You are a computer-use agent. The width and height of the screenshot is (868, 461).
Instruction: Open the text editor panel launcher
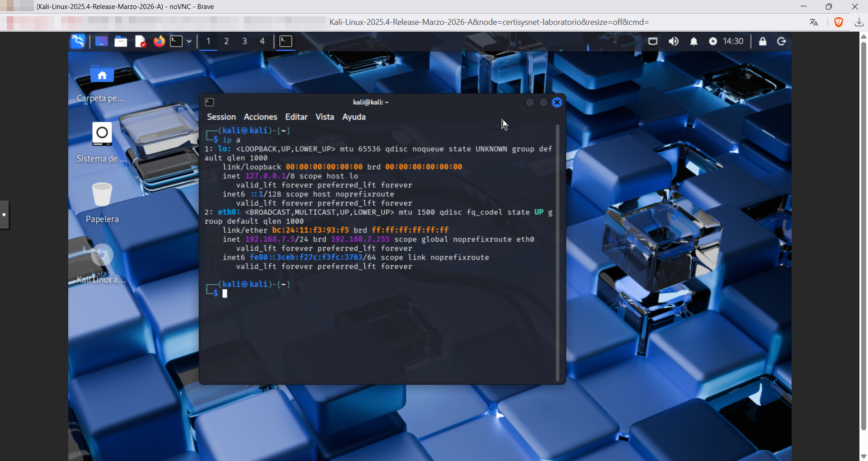140,41
